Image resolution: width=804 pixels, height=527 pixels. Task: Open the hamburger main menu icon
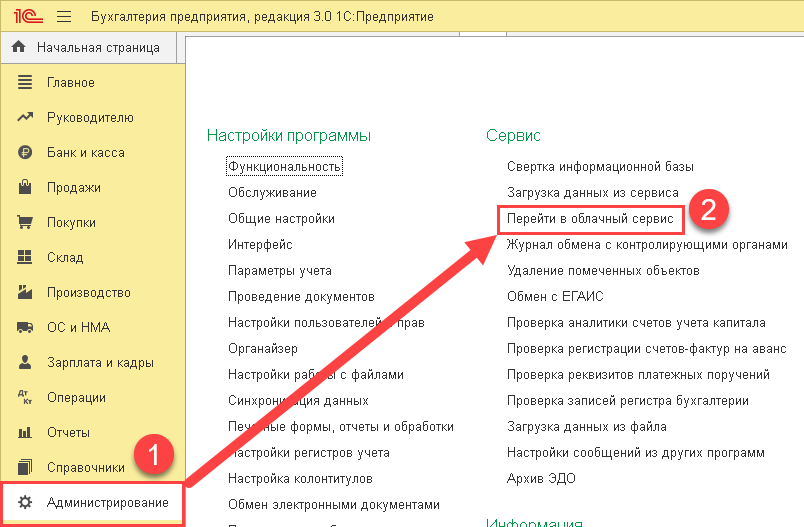click(x=64, y=16)
